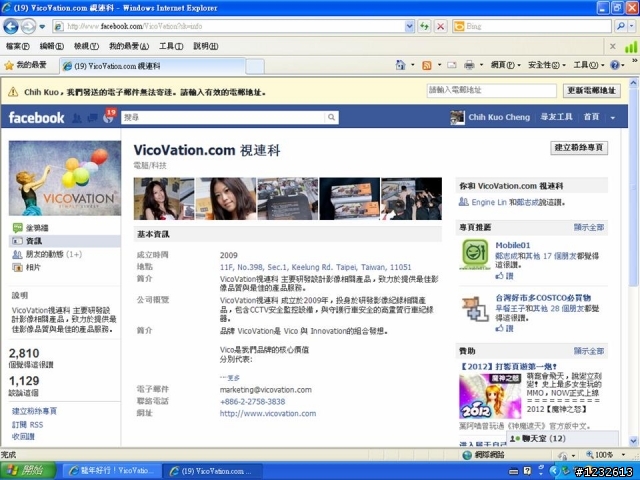640x480 pixels.
Task: Open the 網頁(P) dropdown menu
Action: pyautogui.click(x=505, y=65)
